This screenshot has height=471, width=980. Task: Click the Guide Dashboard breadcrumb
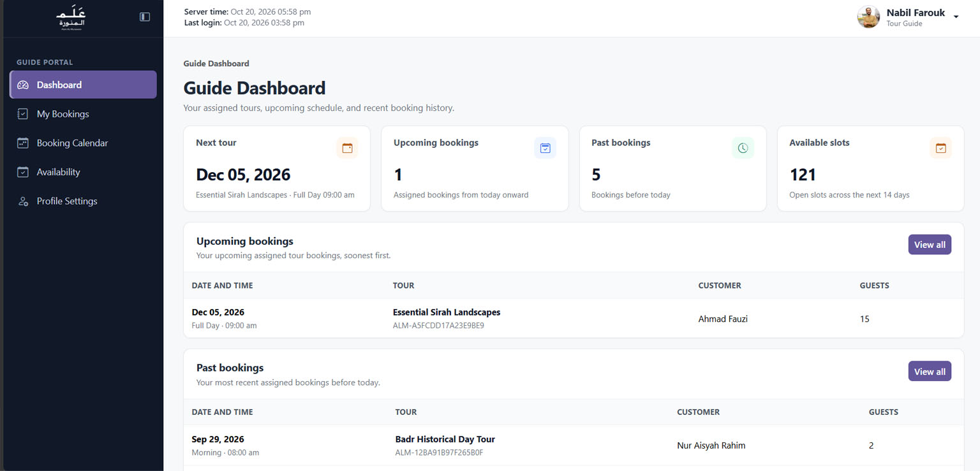click(x=216, y=64)
